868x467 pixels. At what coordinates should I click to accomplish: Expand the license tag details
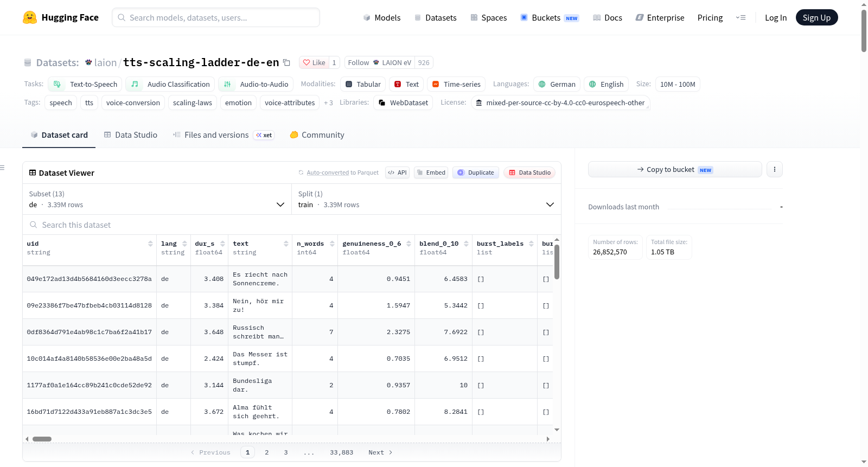point(560,103)
